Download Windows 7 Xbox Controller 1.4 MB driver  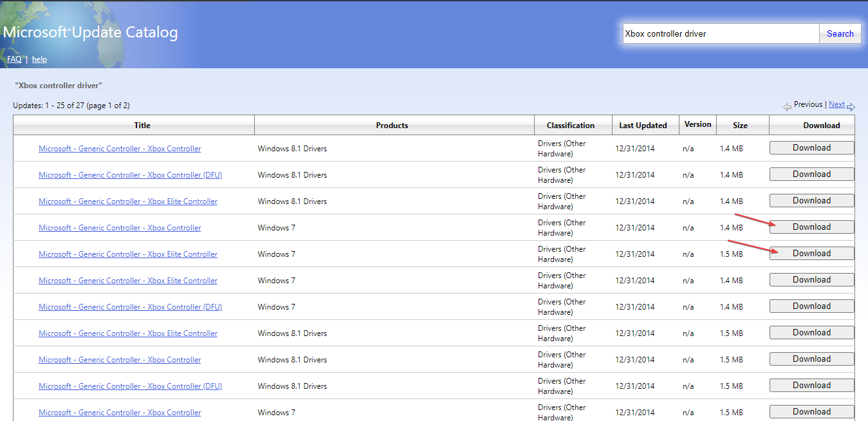pyautogui.click(x=811, y=227)
